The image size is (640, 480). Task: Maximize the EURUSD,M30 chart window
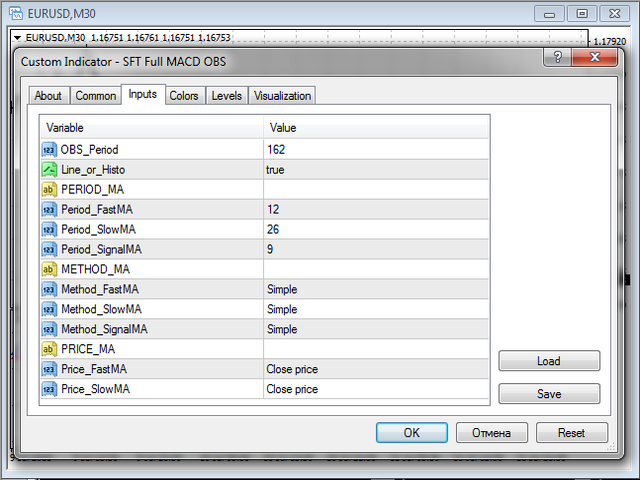click(x=582, y=14)
